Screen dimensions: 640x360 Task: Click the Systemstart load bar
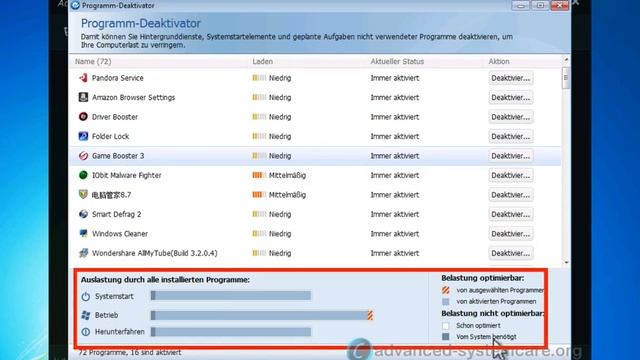point(231,296)
